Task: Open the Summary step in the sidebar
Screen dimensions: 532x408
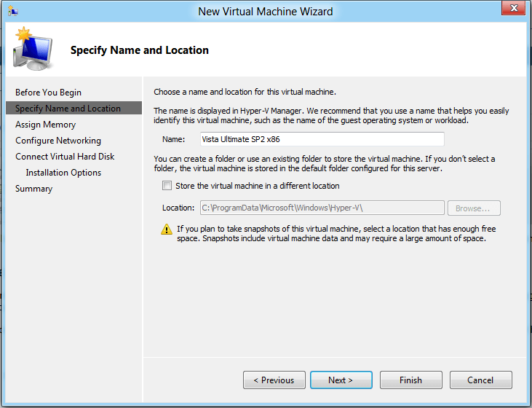Action: tap(33, 189)
